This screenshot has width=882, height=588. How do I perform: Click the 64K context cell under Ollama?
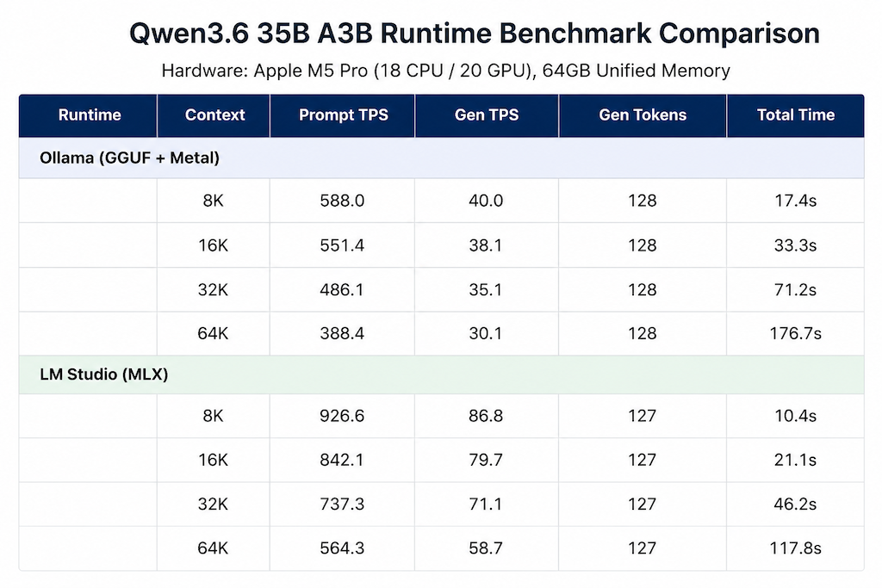click(214, 333)
